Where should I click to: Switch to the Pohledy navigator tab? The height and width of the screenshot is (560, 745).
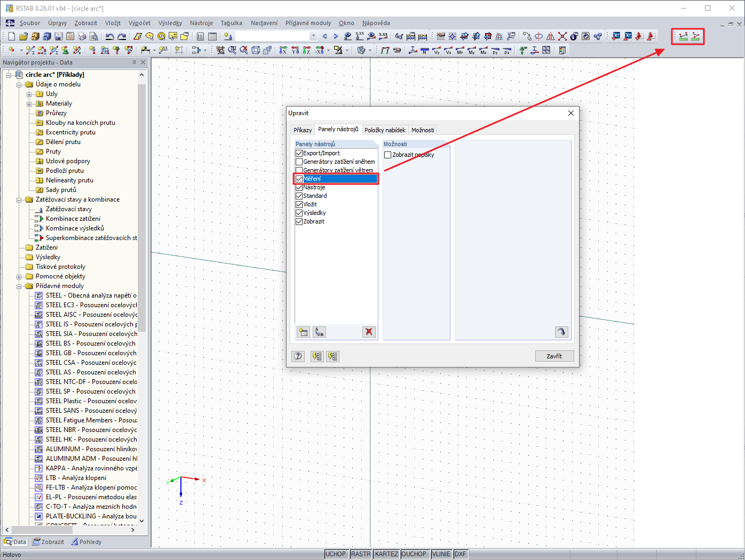click(x=86, y=542)
